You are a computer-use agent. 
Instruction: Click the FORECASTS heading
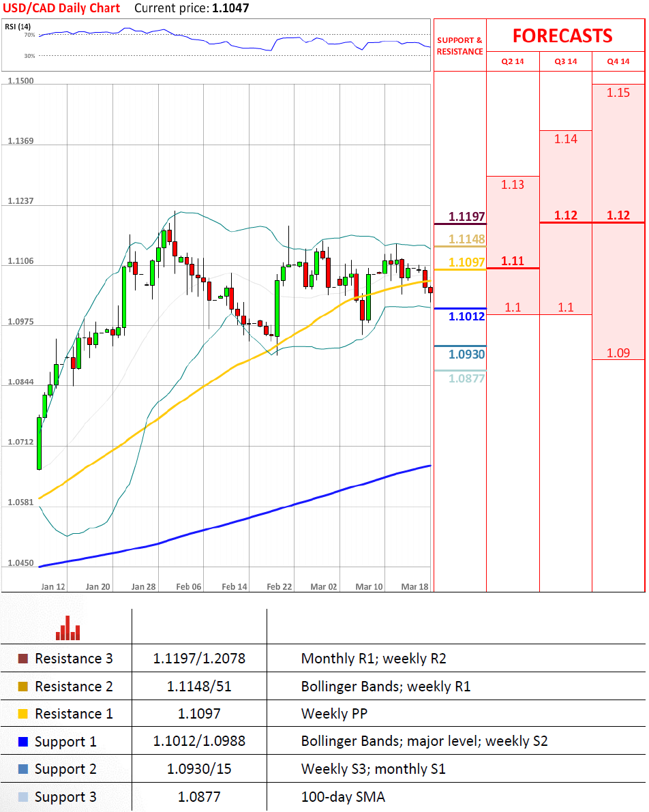pos(562,35)
